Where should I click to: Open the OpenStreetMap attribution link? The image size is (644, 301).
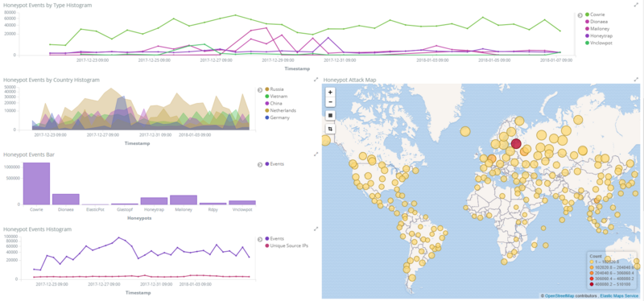pyautogui.click(x=559, y=295)
